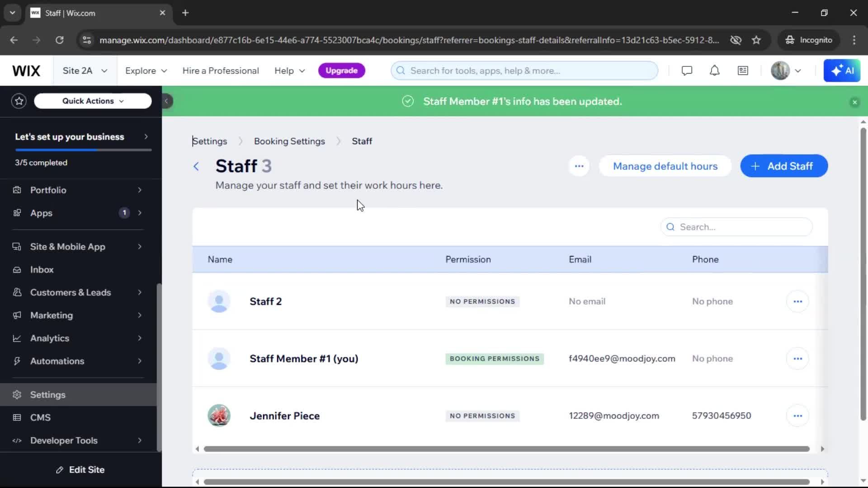868x488 pixels.
Task: Click the BOOKING PERMISSIONS badge
Action: click(x=495, y=359)
